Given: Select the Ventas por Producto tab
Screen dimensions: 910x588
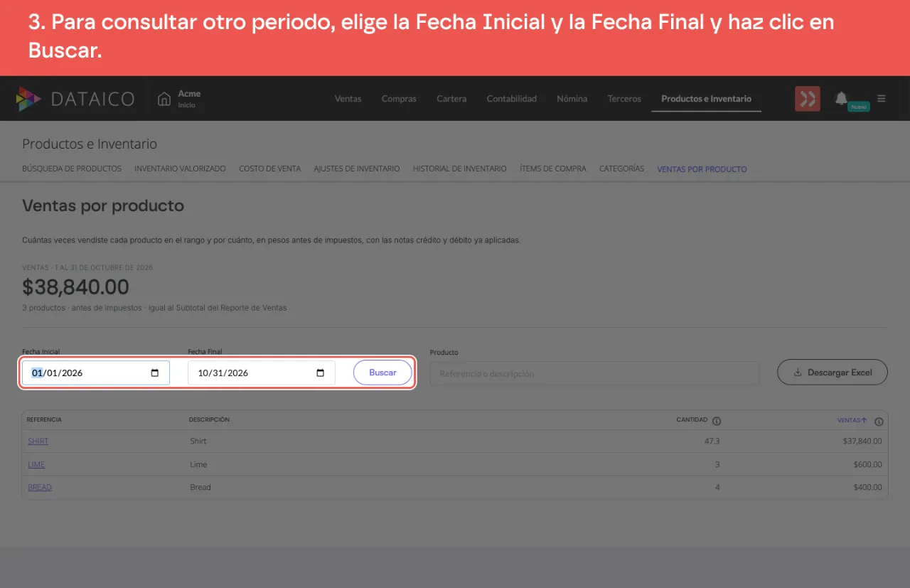Looking at the screenshot, I should point(702,169).
